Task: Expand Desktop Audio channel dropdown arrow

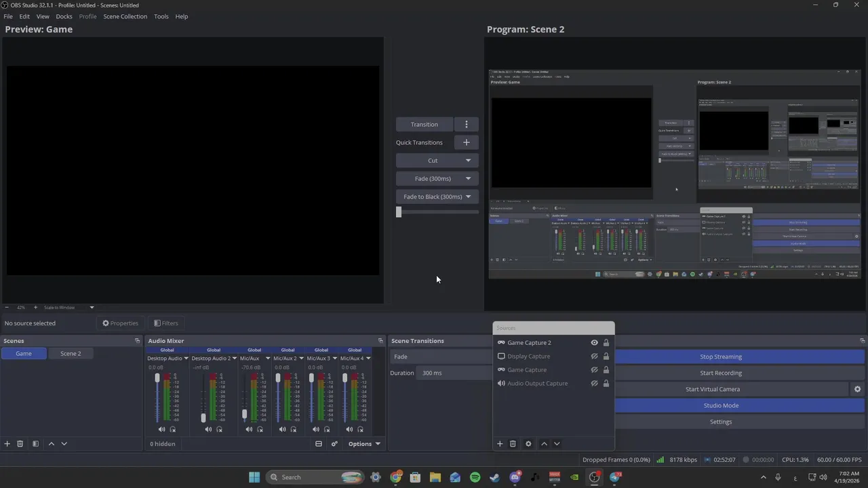Action: pos(186,359)
